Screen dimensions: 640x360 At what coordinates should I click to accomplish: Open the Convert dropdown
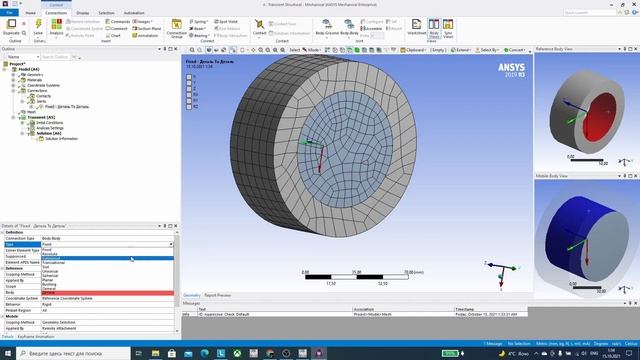click(x=514, y=50)
